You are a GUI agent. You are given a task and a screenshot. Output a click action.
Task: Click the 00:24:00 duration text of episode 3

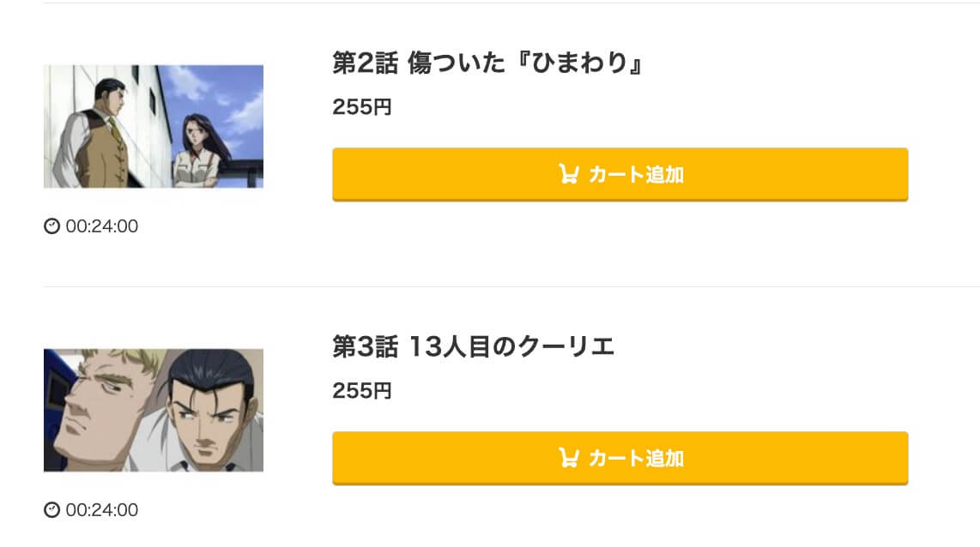(x=100, y=509)
